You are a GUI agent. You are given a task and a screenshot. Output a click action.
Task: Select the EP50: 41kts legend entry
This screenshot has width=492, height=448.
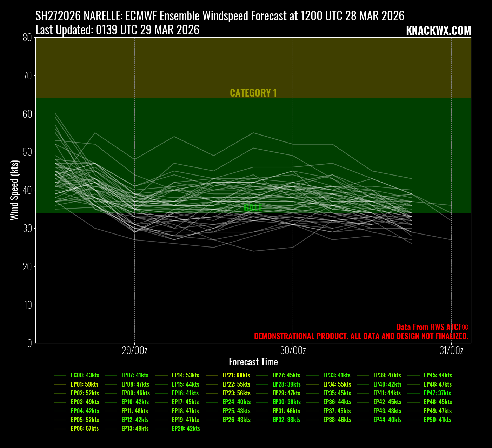click(x=438, y=420)
